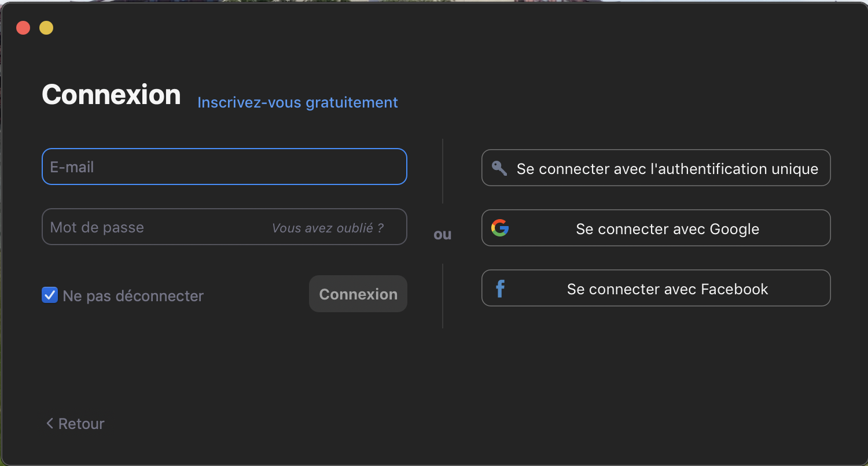Click the ou separator text

click(x=442, y=234)
